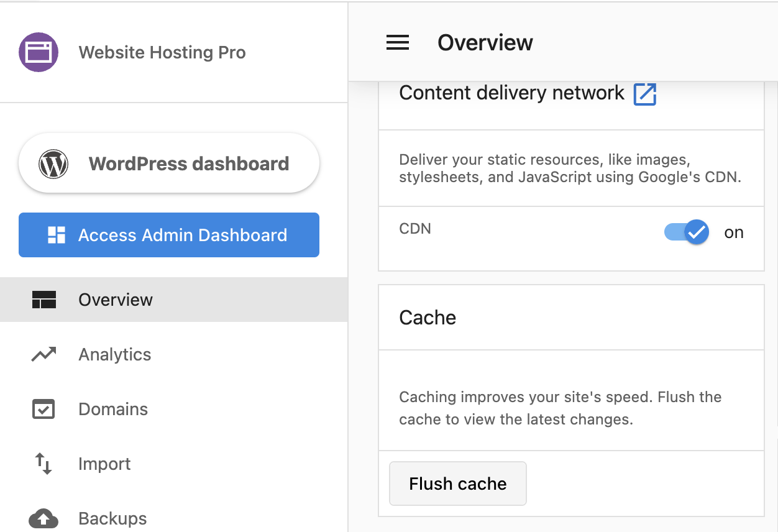Click the Overview layout icon in sidebar
Screen dimensions: 778x532
click(43, 300)
